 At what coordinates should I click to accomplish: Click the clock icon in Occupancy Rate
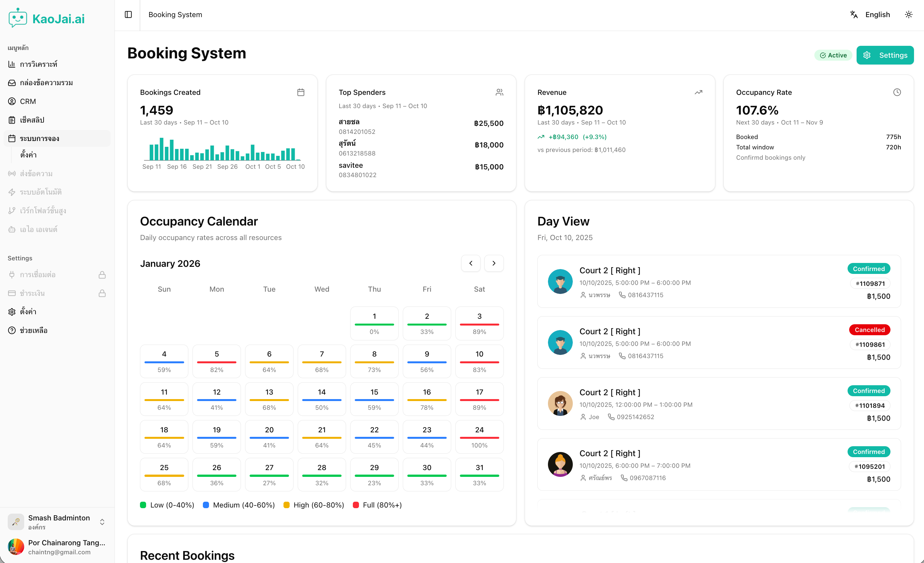click(897, 92)
